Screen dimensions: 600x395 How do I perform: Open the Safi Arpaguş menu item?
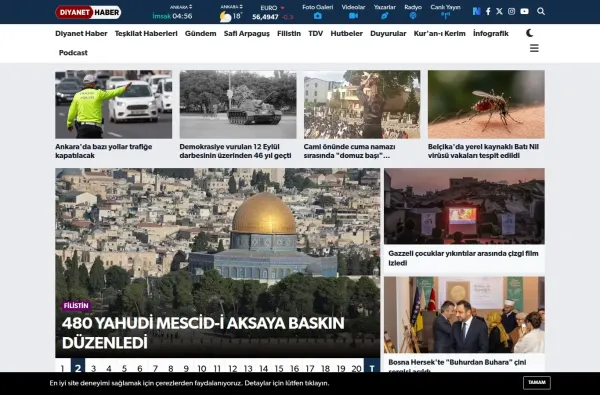coord(247,33)
